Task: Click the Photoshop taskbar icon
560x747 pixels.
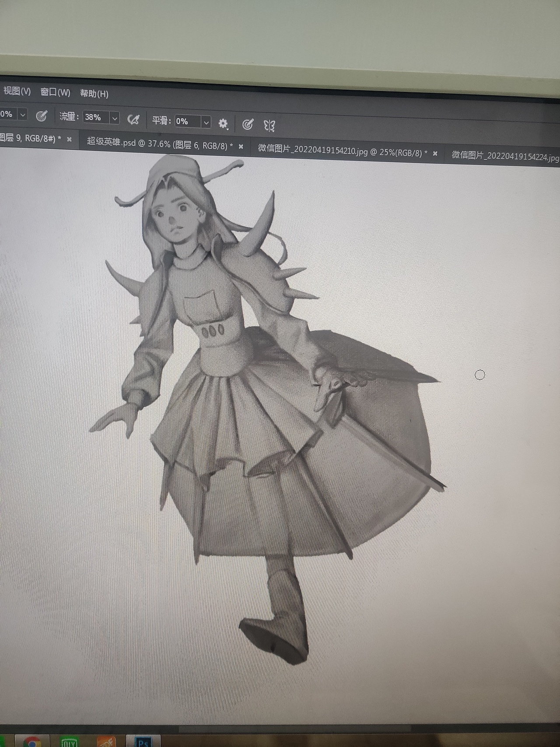Action: (x=143, y=742)
